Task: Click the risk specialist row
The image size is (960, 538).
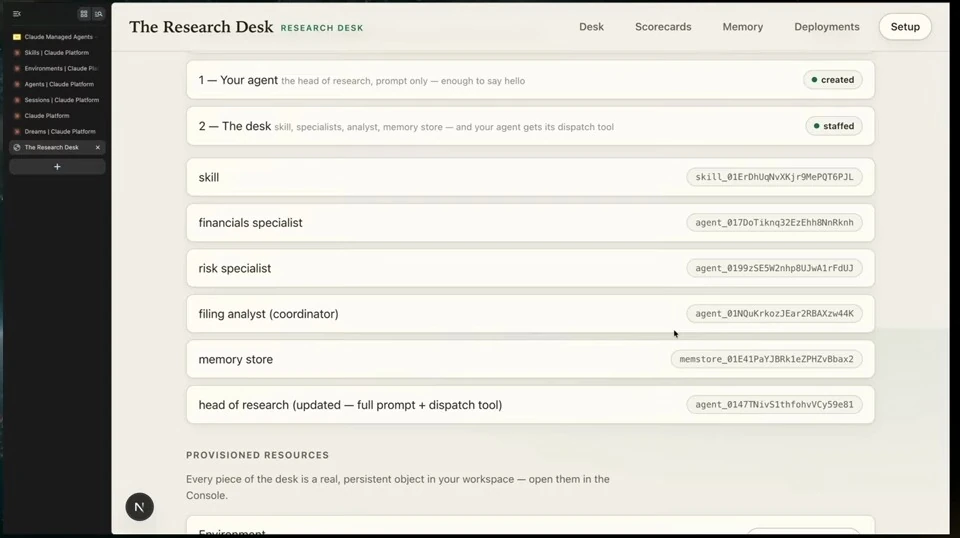Action: pos(530,268)
